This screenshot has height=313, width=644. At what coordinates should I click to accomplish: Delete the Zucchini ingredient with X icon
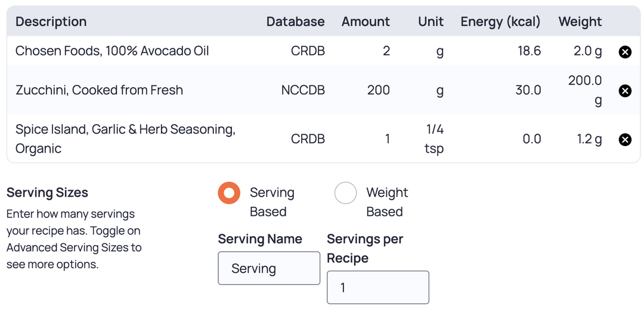coord(625,91)
